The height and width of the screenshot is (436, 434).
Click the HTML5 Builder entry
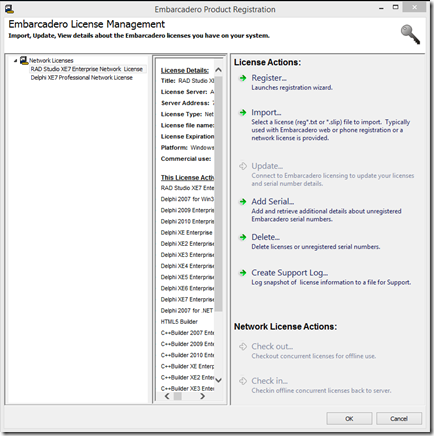click(x=179, y=322)
